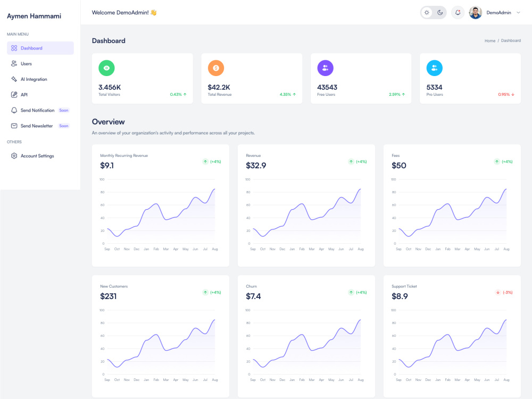Click the Revenue $32.9 value
The image size is (532, 399).
click(x=256, y=165)
